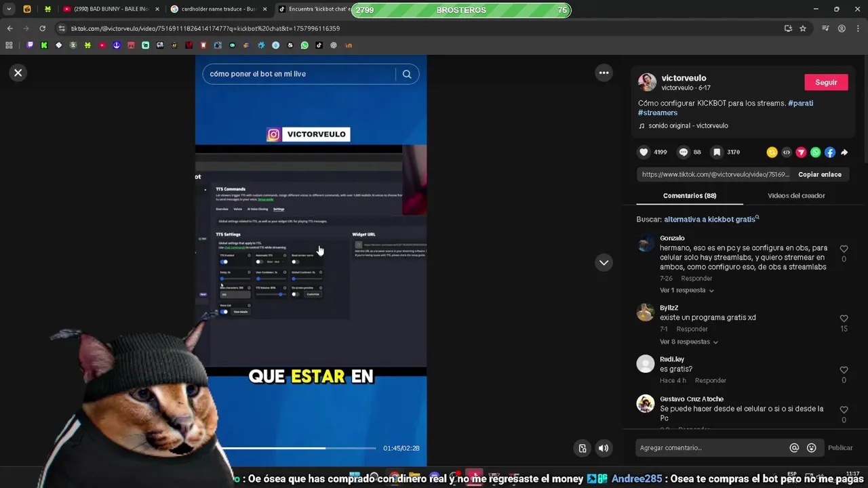Screen dimensions: 868x488
Task: Open the WhatsApp bookmark in bookmarks bar
Action: click(304, 45)
